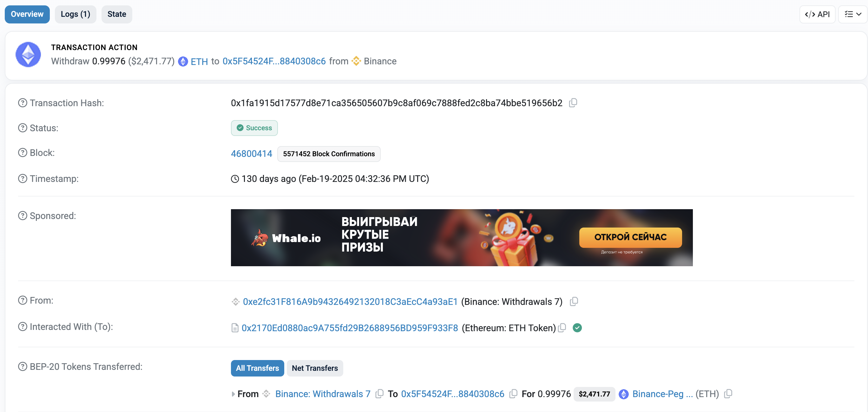Screen dimensions: 868x412
Task: Copy the transaction hash
Action: coord(573,103)
